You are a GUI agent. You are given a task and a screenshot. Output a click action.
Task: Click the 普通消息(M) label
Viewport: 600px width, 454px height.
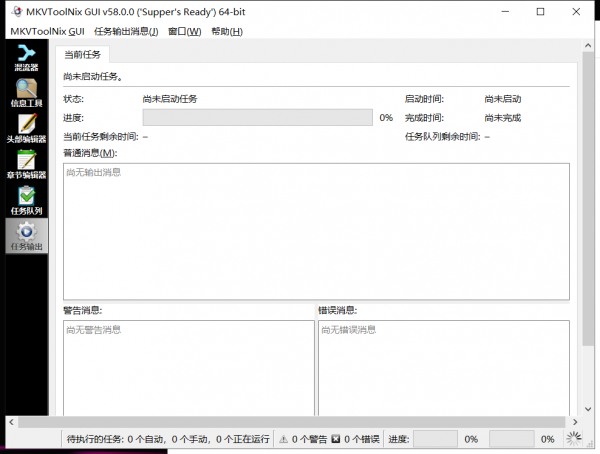click(x=90, y=153)
